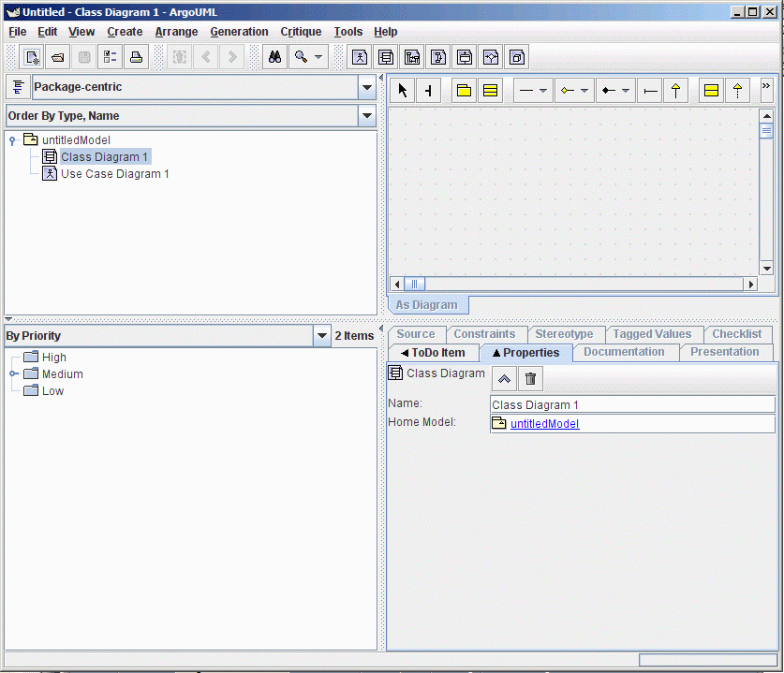Switch to the ToDo Item tab
The image size is (784, 673).
[x=434, y=353]
